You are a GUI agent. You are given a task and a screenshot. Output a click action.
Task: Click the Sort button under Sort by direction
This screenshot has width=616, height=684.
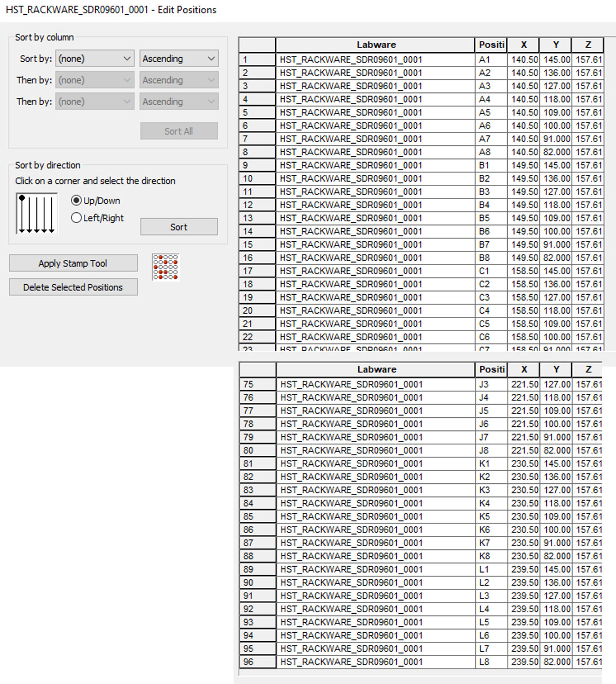tap(179, 227)
